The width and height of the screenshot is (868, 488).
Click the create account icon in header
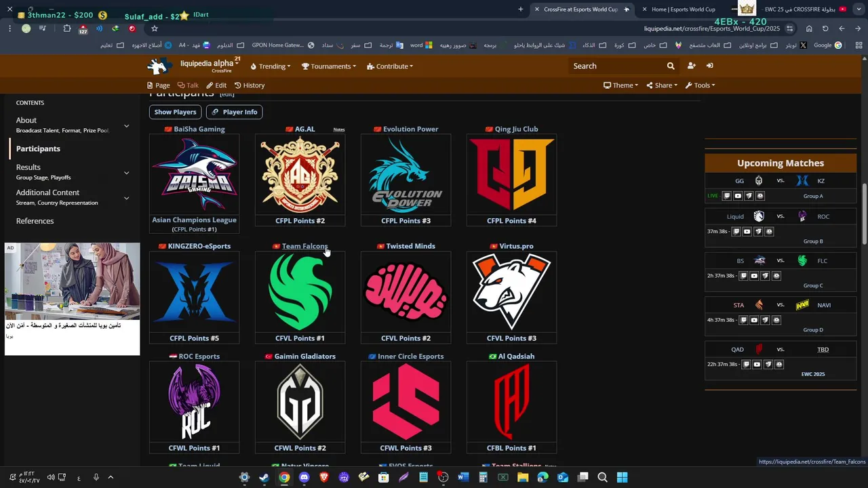[691, 66]
